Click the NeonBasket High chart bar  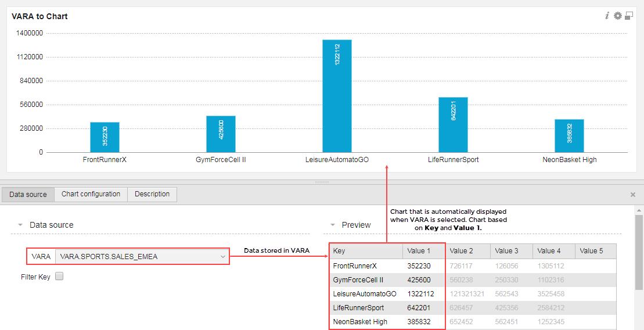click(x=569, y=136)
